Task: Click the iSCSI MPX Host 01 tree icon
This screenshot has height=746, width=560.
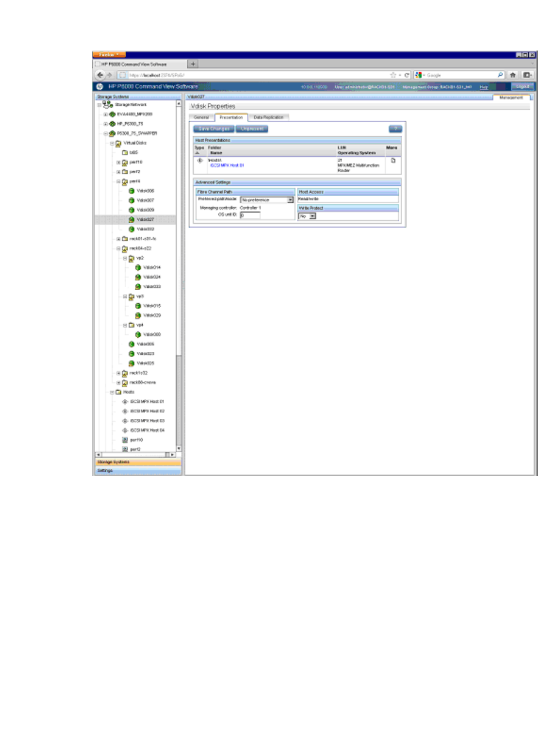Action: (124, 402)
